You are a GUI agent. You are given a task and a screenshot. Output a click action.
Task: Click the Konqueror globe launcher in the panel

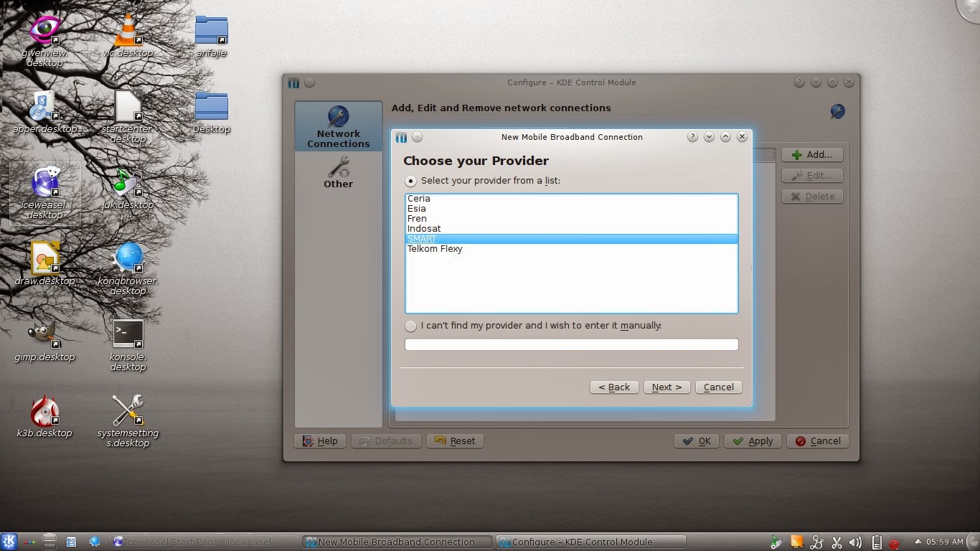[x=94, y=542]
